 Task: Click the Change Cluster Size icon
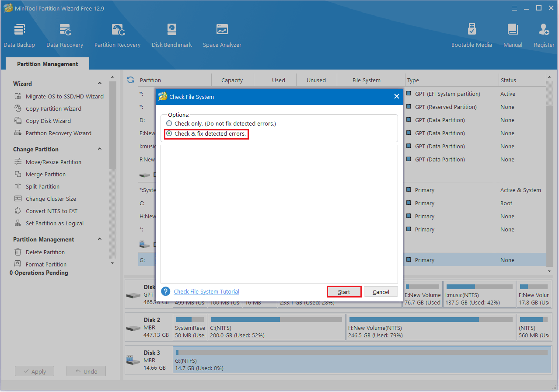tap(18, 199)
